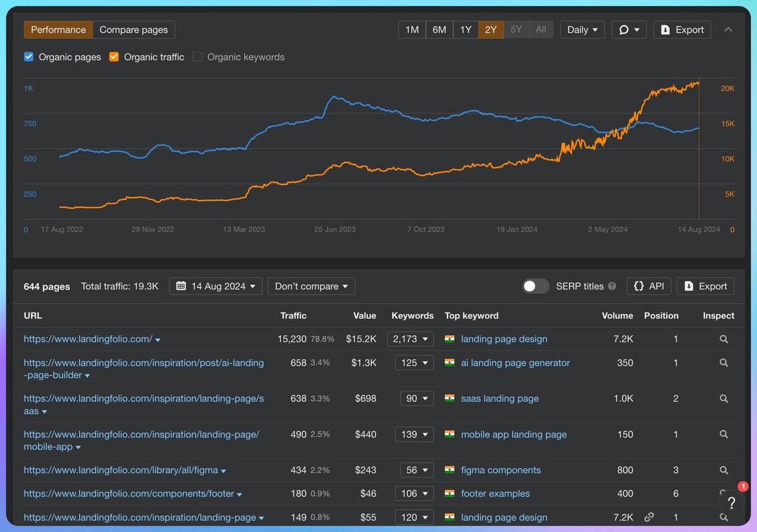
Task: Expand the 106 keywords dropdown
Action: (x=414, y=494)
